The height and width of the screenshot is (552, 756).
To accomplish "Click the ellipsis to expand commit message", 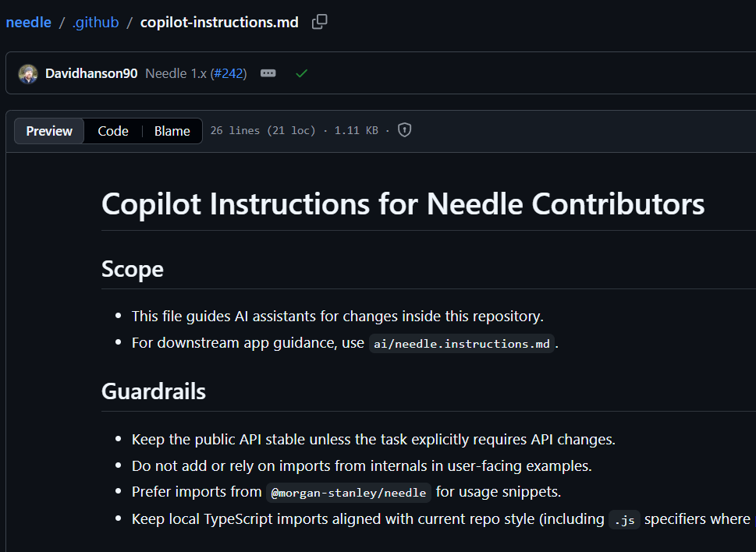I will (268, 73).
